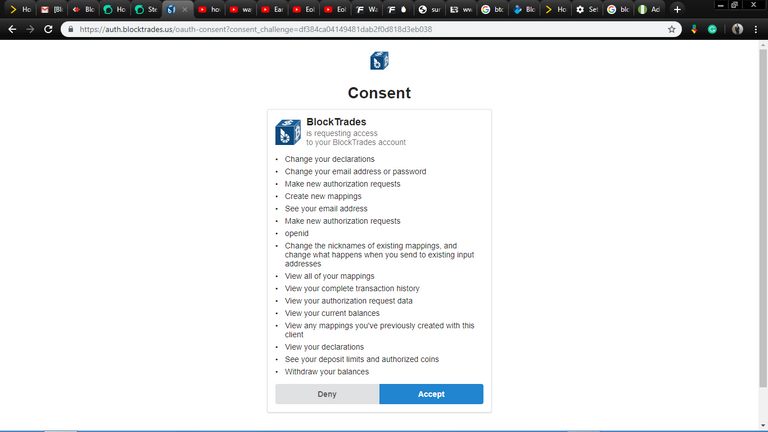
Task: Switch to the blue diamond 'Blo' tab
Action: pos(523,9)
